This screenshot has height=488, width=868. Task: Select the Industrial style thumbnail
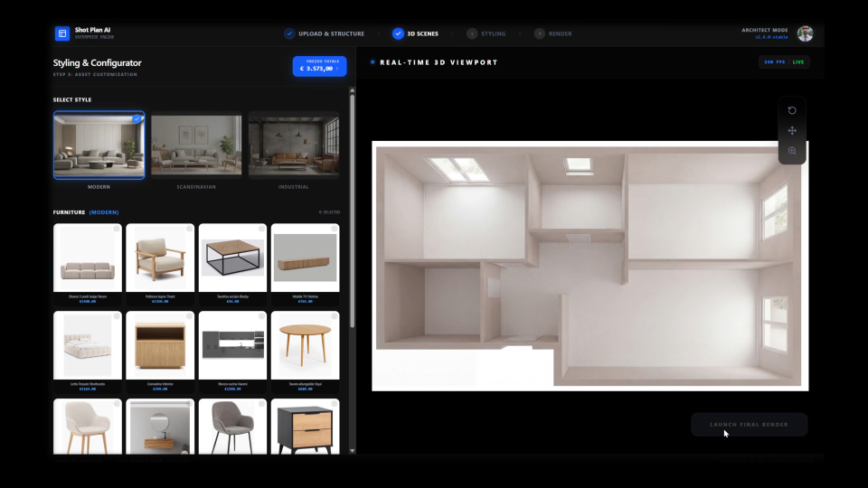point(293,145)
